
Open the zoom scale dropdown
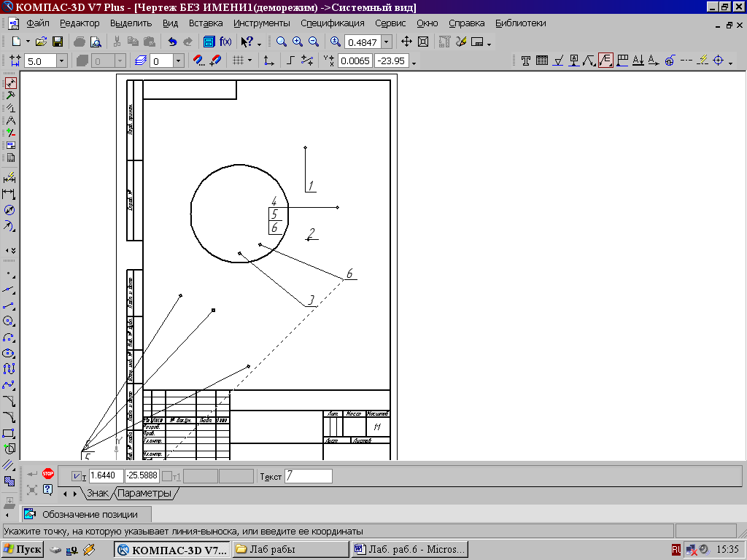[x=387, y=42]
